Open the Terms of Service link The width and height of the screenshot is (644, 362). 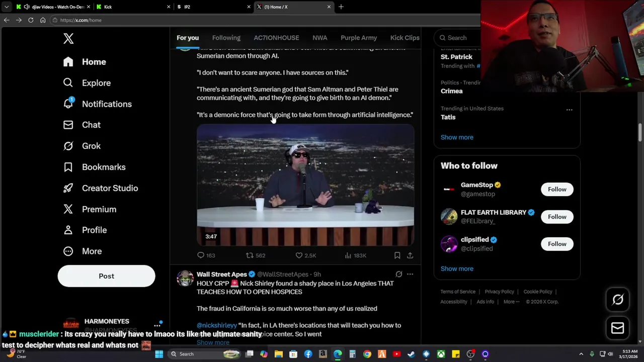458,292
